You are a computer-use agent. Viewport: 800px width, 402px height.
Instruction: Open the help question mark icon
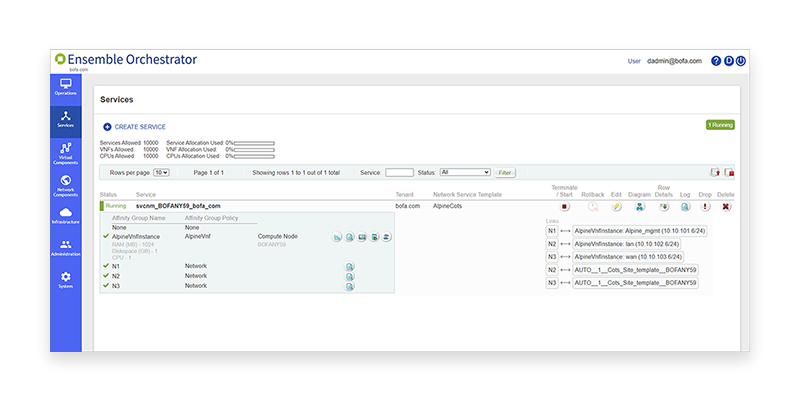(x=716, y=61)
